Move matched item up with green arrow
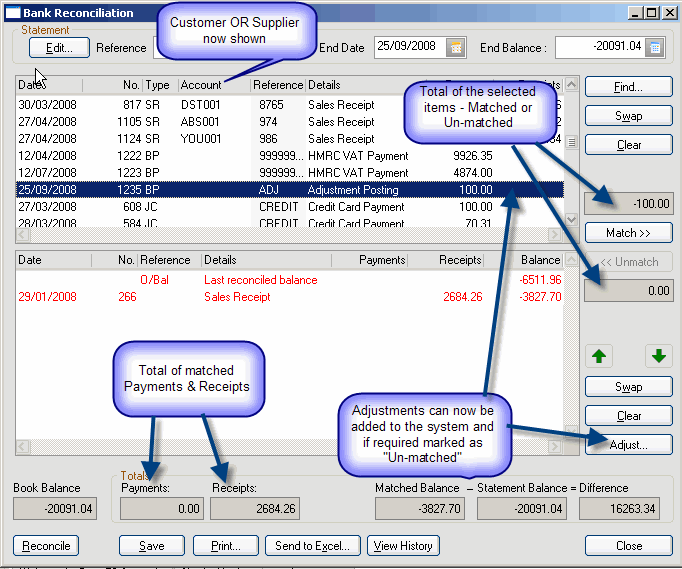 (x=599, y=356)
